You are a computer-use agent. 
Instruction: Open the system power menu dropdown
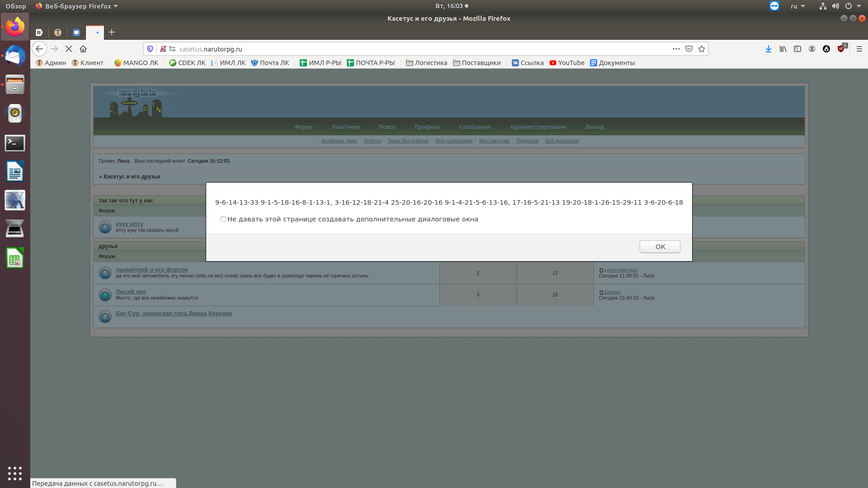(853, 6)
